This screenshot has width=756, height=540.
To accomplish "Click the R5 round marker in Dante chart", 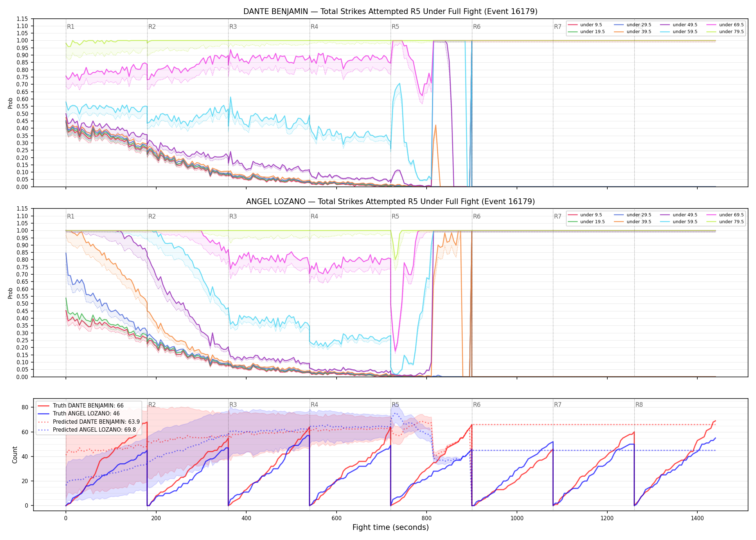I will [395, 27].
